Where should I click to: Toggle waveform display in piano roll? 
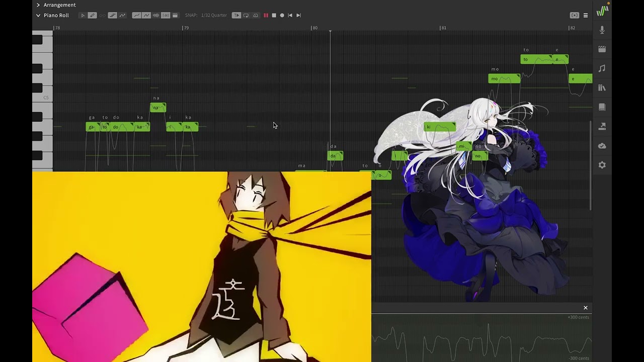coord(156,16)
